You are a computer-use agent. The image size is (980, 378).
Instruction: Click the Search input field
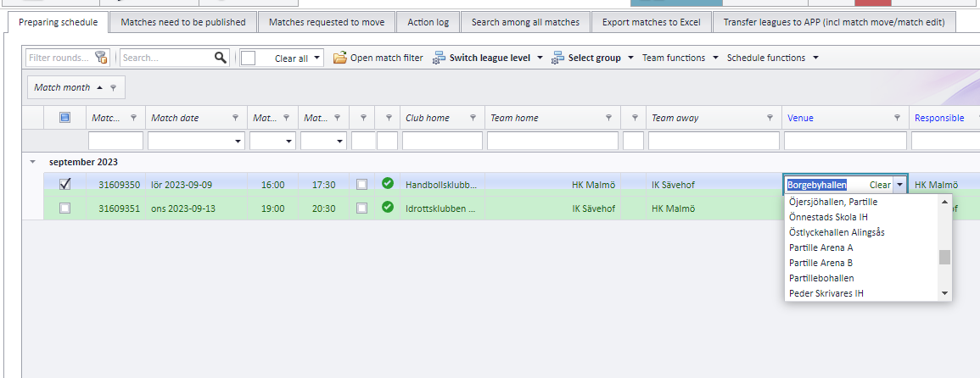167,58
